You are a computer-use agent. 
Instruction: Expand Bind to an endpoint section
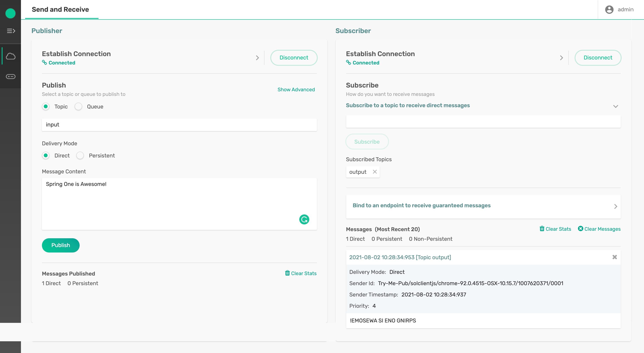pos(615,206)
